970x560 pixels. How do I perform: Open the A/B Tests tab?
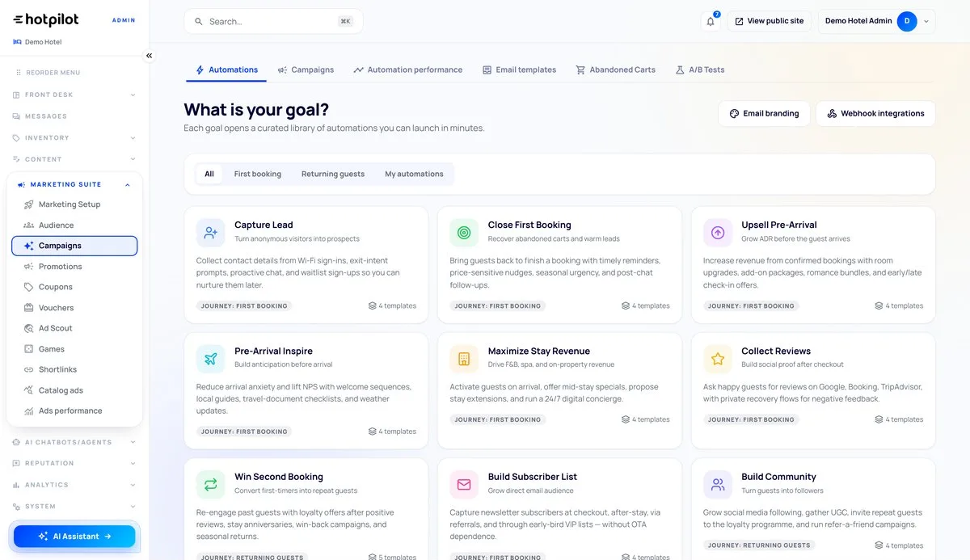700,69
